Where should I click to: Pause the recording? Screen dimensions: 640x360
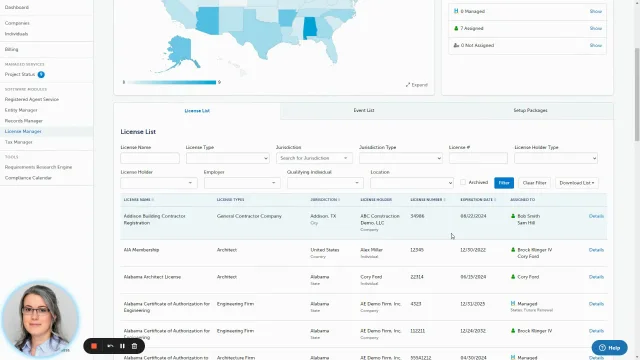(x=122, y=346)
